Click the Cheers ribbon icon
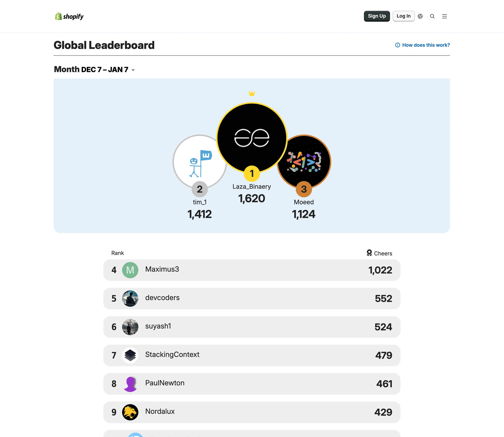Image resolution: width=504 pixels, height=437 pixels. pos(369,253)
